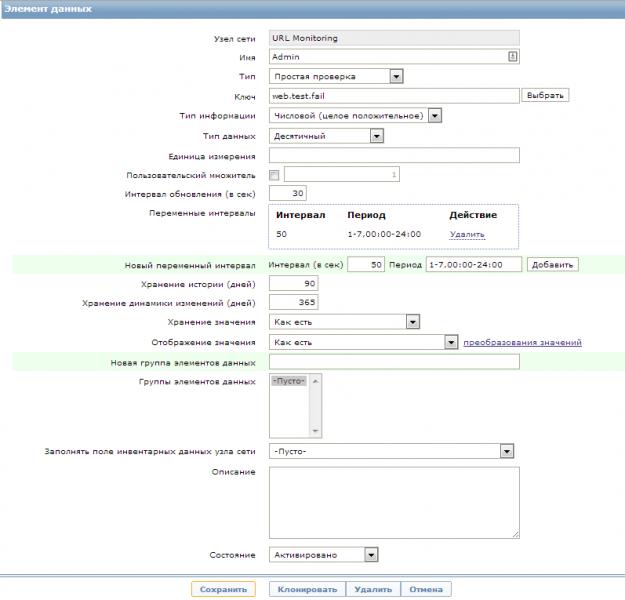
Task: Expand the Тип информации dropdown
Action: click(x=355, y=116)
